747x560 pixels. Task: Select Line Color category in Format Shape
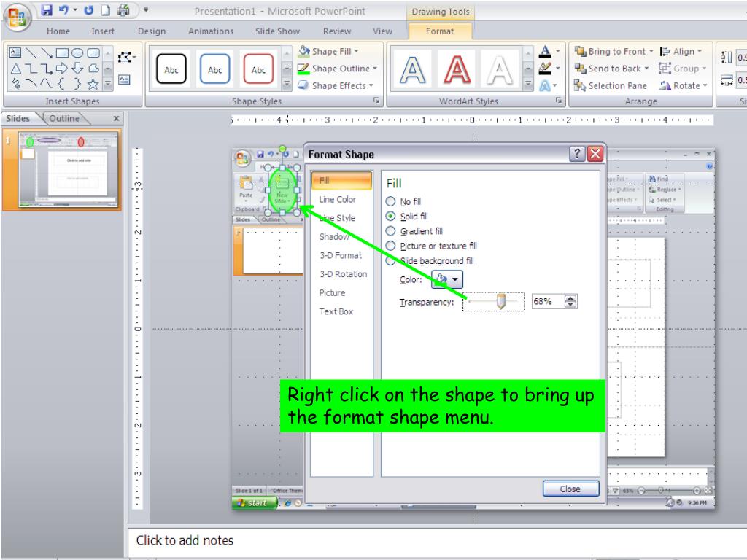(337, 199)
